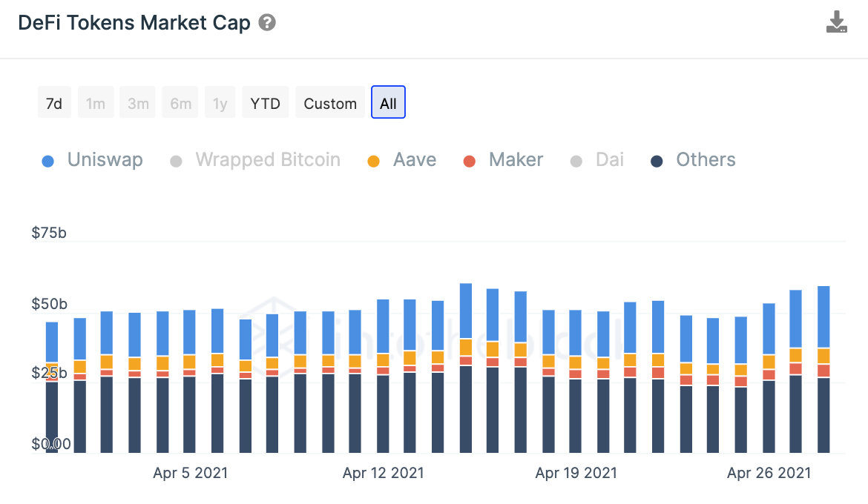Click the dark Others legend dot
The height and width of the screenshot is (504, 868).
(x=657, y=162)
